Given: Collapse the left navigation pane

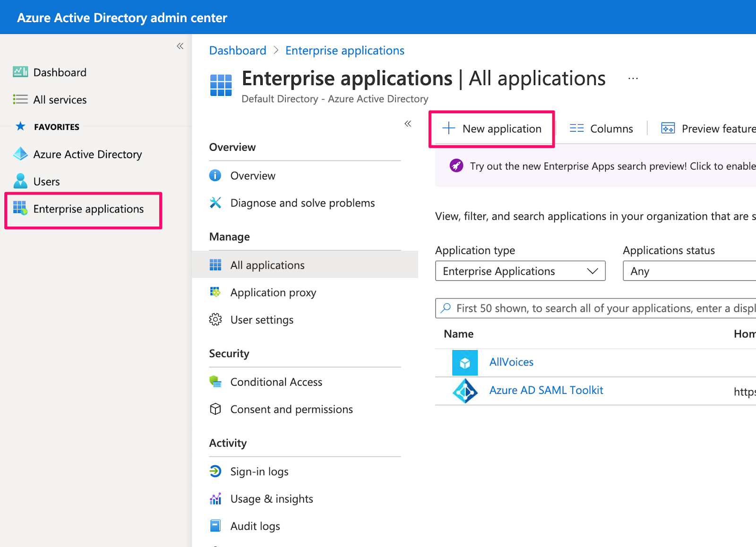Looking at the screenshot, I should (x=180, y=45).
